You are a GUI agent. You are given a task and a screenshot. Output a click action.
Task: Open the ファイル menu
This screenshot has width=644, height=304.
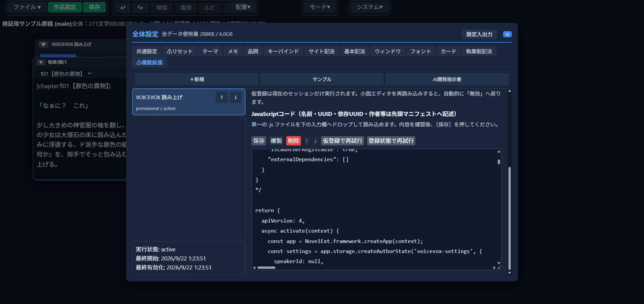pos(27,7)
